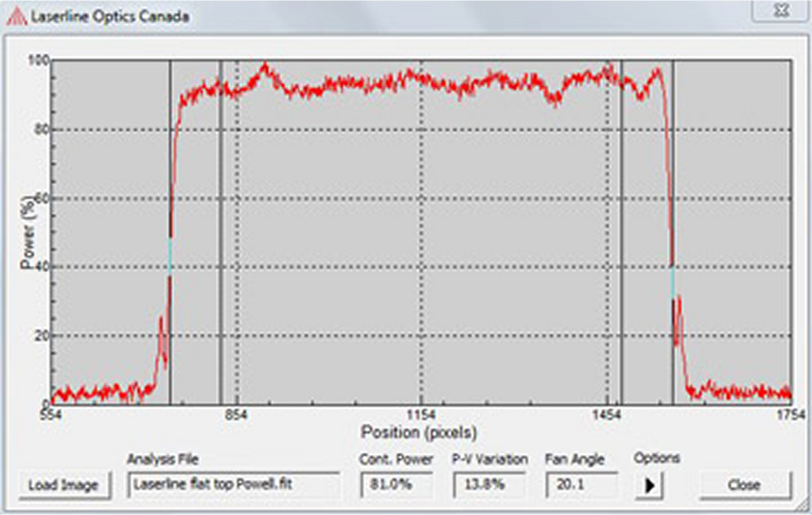
Task: Click the leftmost vertical marker line on chart
Action: coord(170,162)
